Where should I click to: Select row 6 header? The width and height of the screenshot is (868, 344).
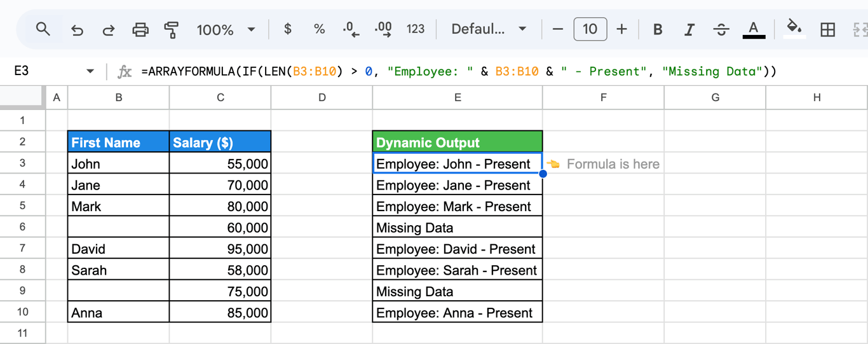[x=22, y=227]
